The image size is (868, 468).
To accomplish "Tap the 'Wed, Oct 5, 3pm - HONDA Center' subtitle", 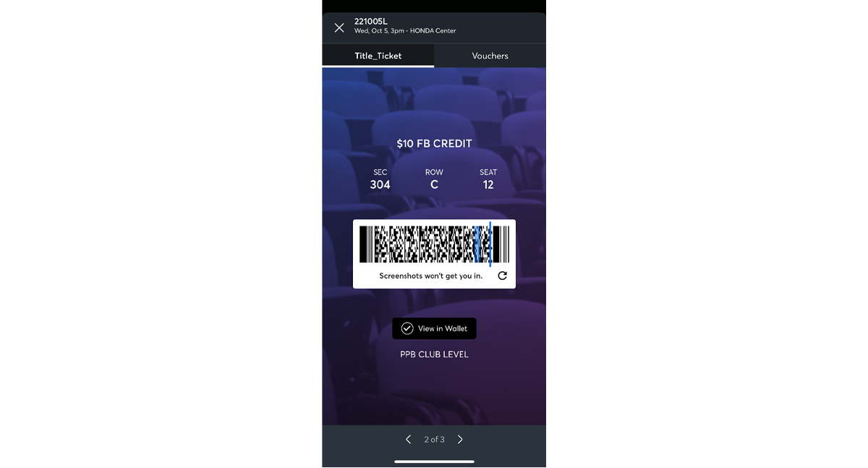I will [x=405, y=31].
